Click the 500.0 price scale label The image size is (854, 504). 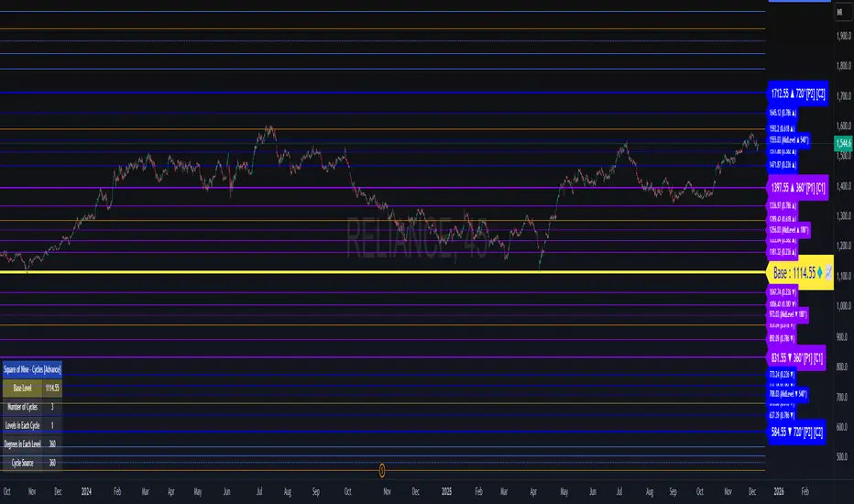pyautogui.click(x=842, y=456)
